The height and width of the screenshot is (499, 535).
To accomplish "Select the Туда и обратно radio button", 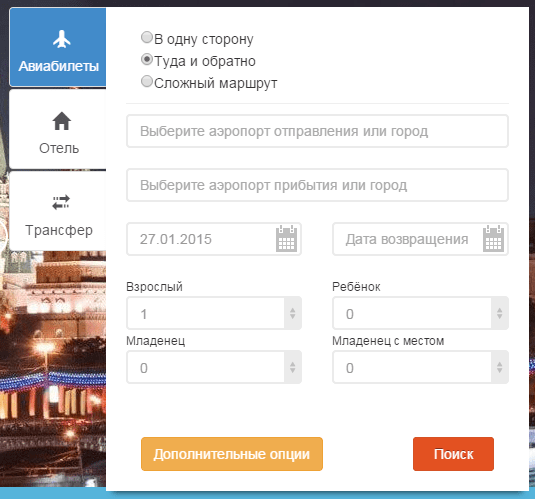I will pos(147,59).
